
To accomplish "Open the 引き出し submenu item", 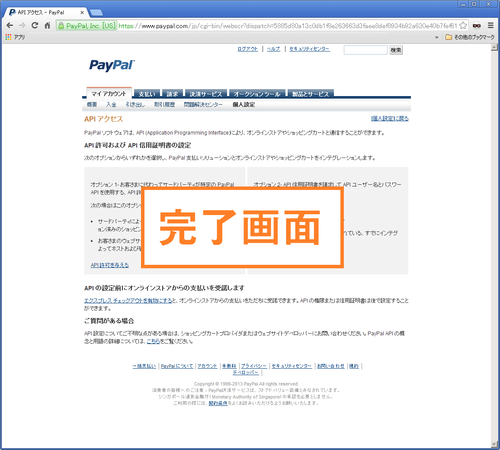I will (x=135, y=105).
